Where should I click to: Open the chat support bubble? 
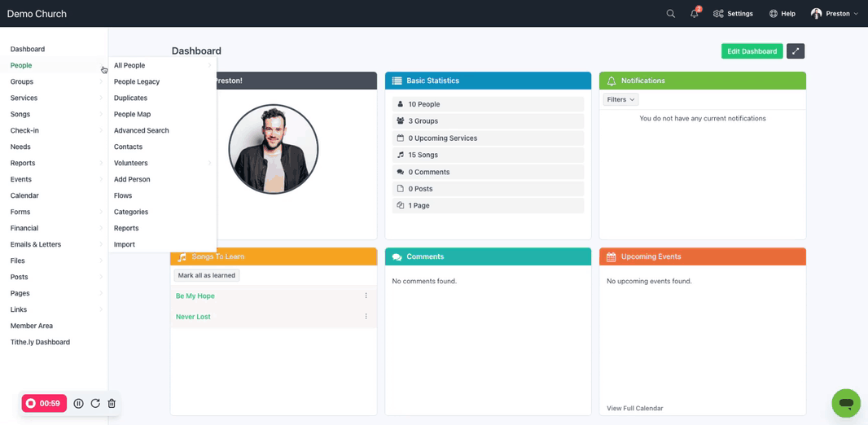[845, 403]
